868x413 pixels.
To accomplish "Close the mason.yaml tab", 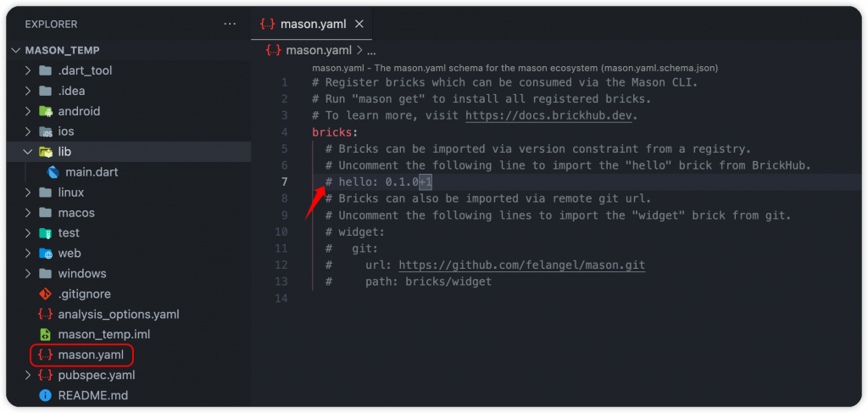I will point(359,24).
